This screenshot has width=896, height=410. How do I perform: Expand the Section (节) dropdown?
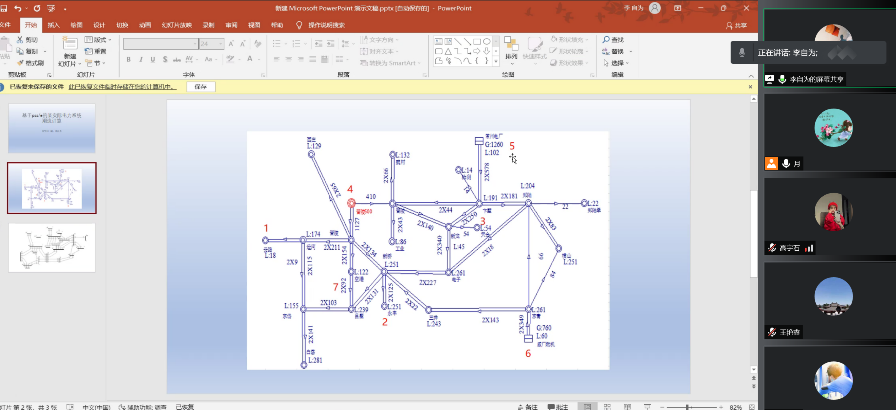tap(95, 63)
